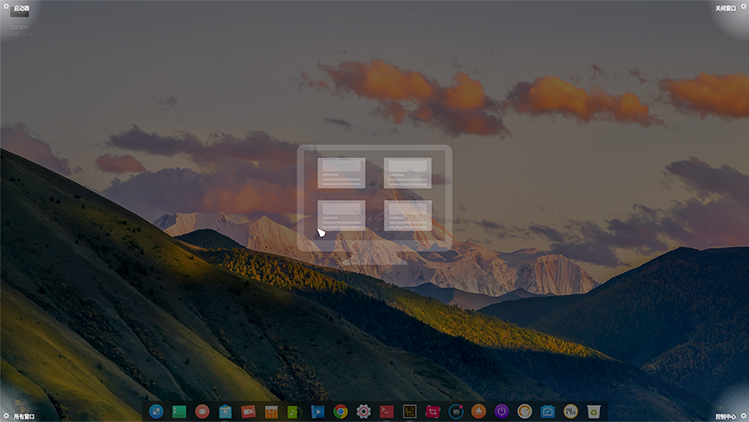Screen dimensions: 749x422
Task: Select the 所有窗口 hot corner label
Action: pyautogui.click(x=24, y=415)
